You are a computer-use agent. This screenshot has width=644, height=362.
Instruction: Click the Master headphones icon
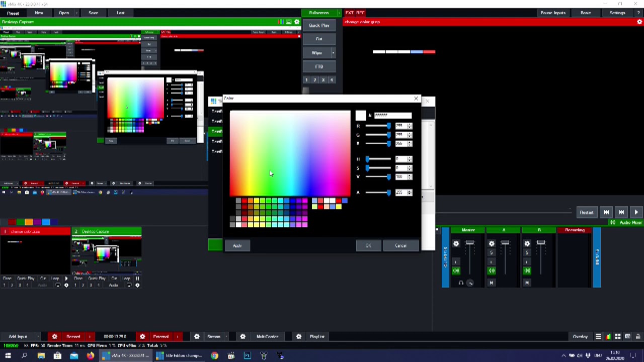click(461, 283)
